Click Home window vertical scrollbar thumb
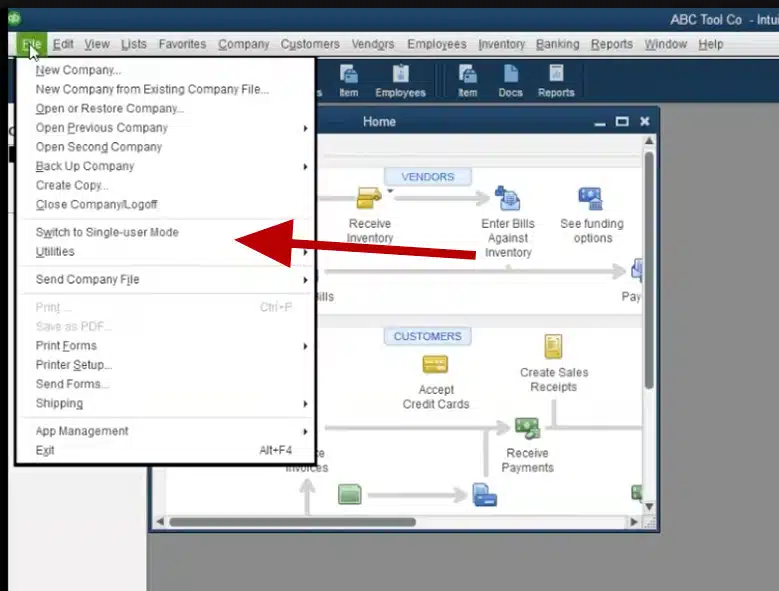The width and height of the screenshot is (779, 591). pos(649,271)
